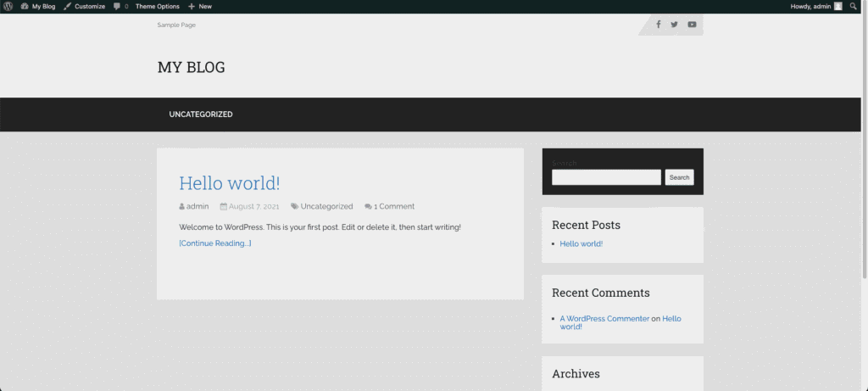
Task: Follow the Continue Reading link
Action: click(215, 243)
